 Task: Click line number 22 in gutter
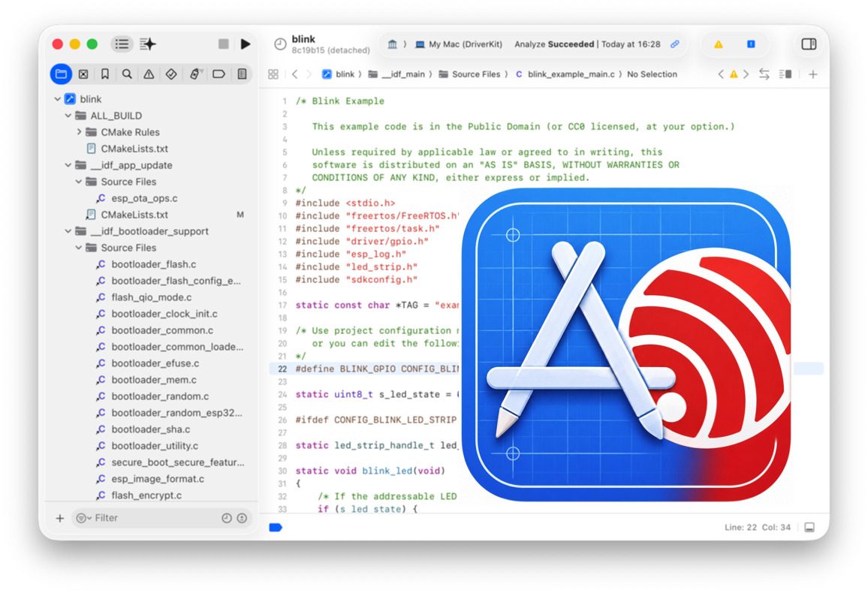pos(282,369)
